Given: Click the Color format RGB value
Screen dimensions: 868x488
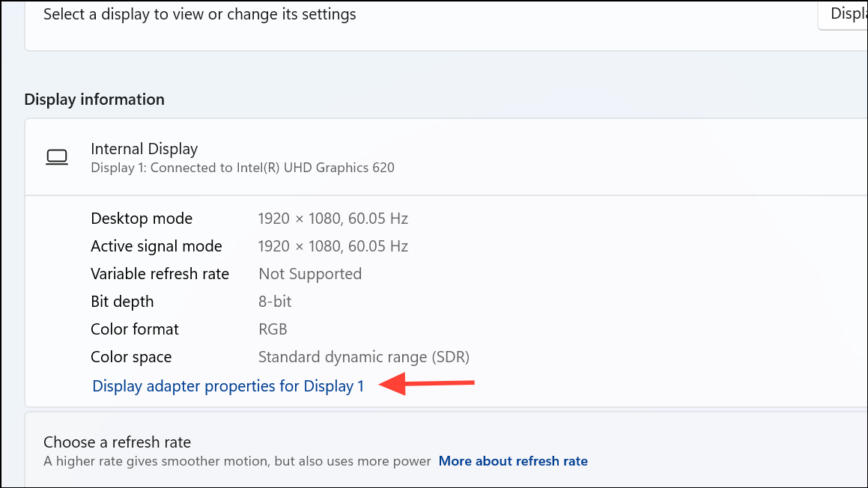Looking at the screenshot, I should (x=273, y=329).
